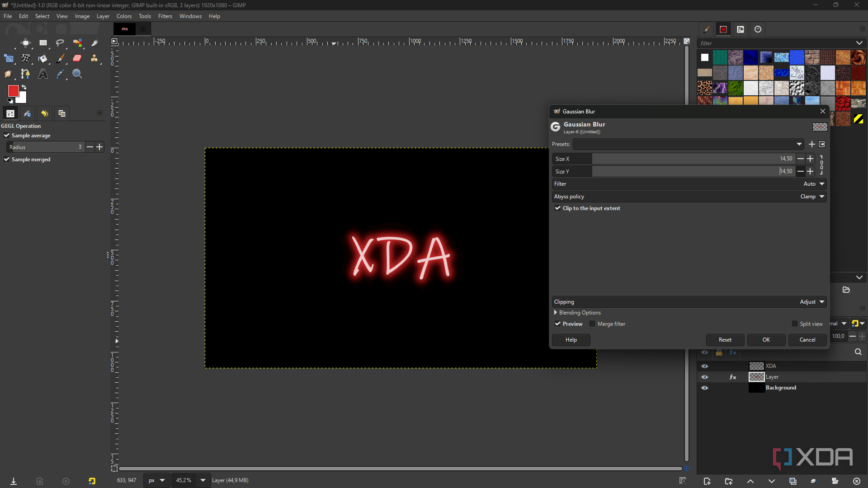
Task: Open the Abyss policy dropdown
Action: pos(689,197)
